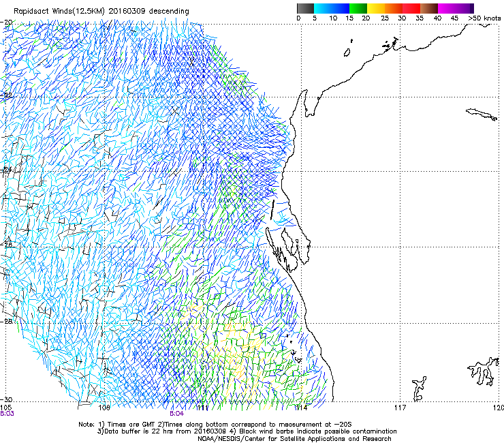Image resolution: width=504 pixels, height=443 pixels.
Task: Click the yellow 20-25 knots legend swatch
Action: [x=376, y=8]
